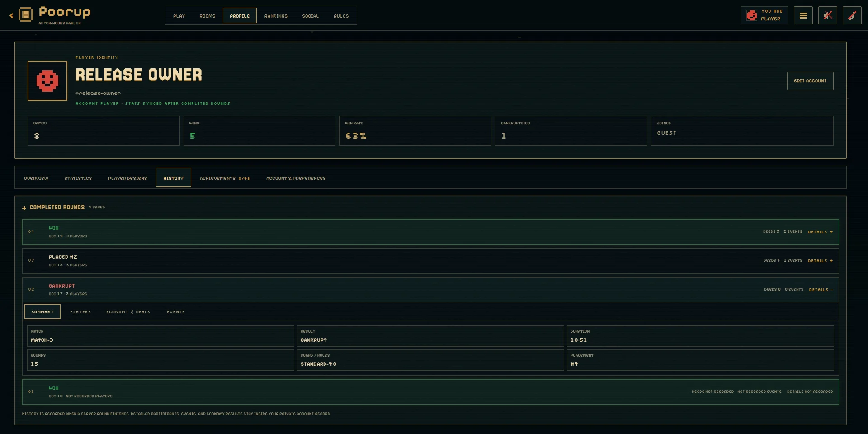868x434 pixels.
Task: Click the 'RELEASE OWNER' heading
Action: pos(139,75)
